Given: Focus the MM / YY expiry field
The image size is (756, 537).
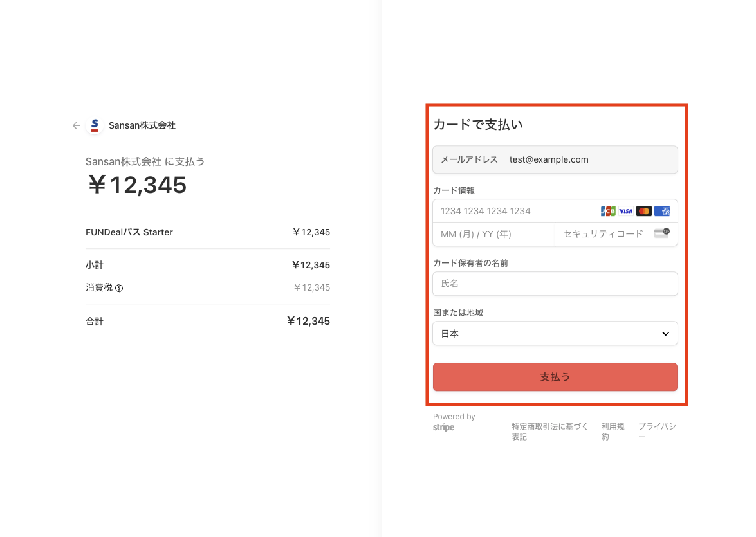Looking at the screenshot, I should (493, 234).
